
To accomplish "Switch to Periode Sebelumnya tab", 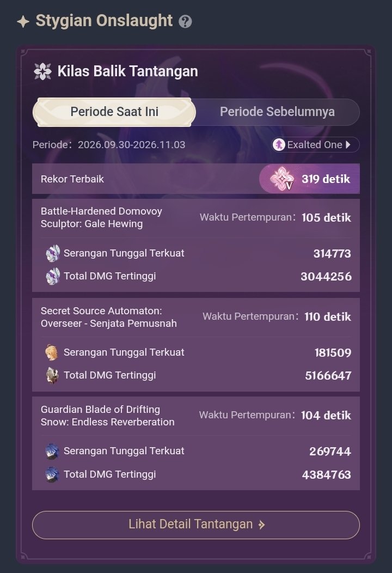I will point(277,112).
